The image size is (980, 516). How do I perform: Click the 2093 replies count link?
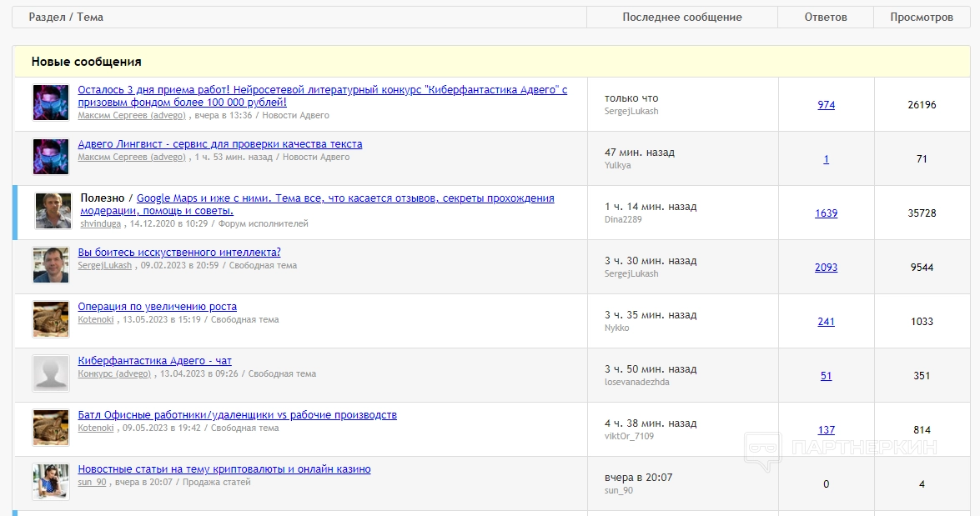[826, 268]
